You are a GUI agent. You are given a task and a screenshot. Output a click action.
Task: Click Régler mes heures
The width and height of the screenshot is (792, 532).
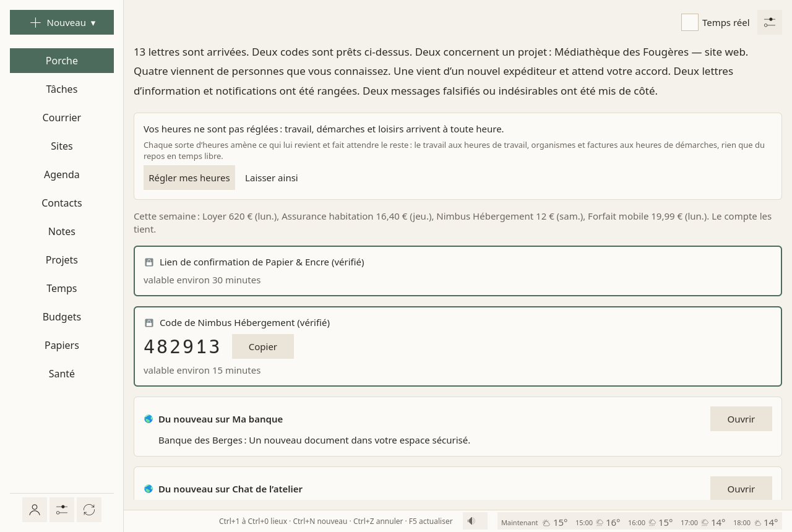click(x=189, y=178)
